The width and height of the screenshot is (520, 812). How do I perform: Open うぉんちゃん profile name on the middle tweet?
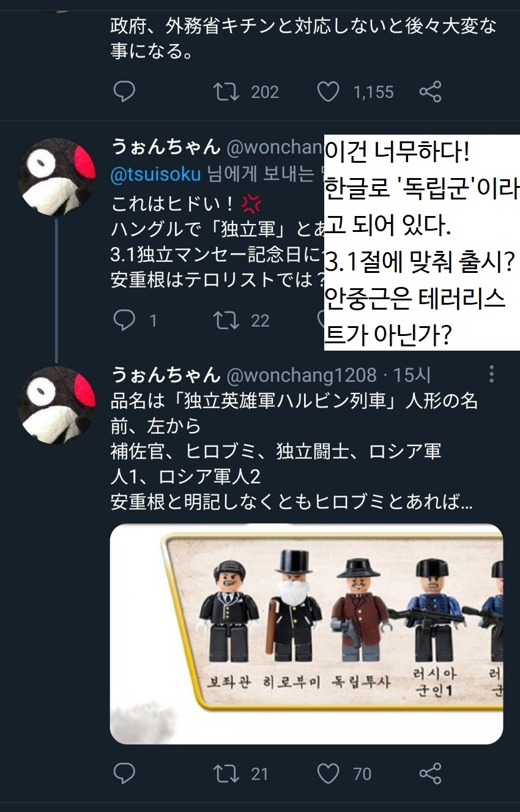pos(165,146)
